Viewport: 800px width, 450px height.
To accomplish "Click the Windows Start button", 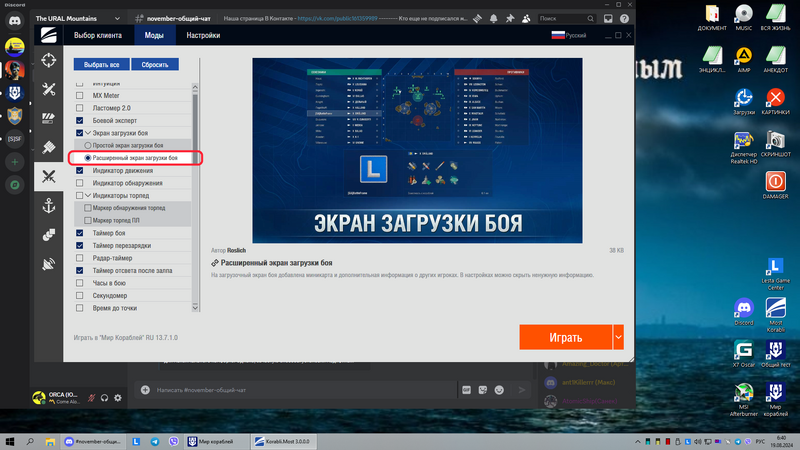I will point(10,441).
